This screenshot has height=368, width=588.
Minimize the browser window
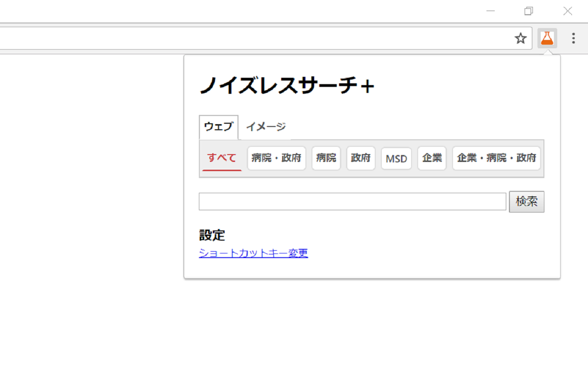(x=491, y=11)
